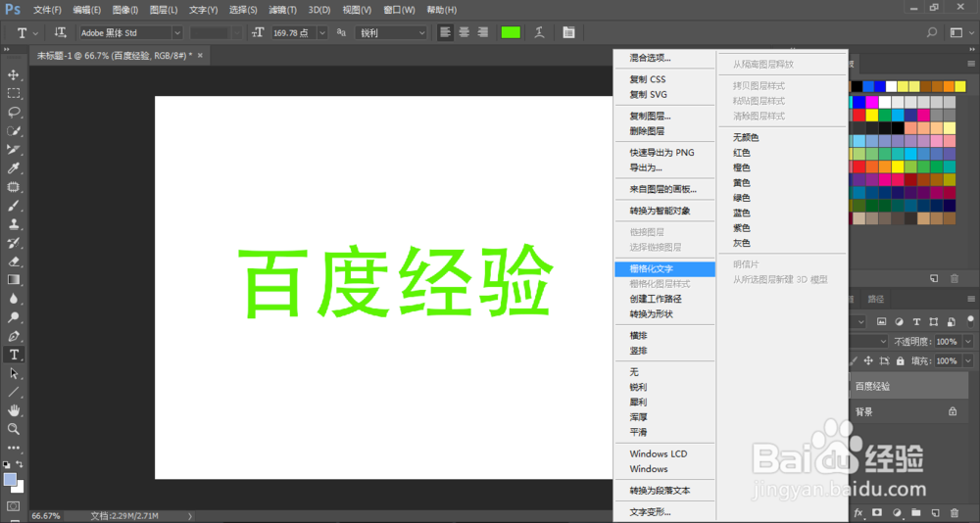Lock all on the layer
This screenshot has width=980, height=523.
pos(900,361)
